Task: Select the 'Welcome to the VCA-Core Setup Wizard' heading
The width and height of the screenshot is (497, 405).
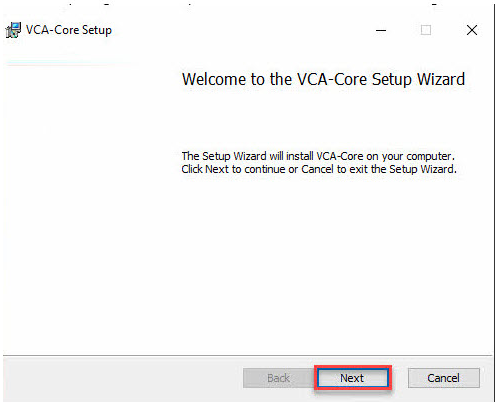Action: click(323, 80)
